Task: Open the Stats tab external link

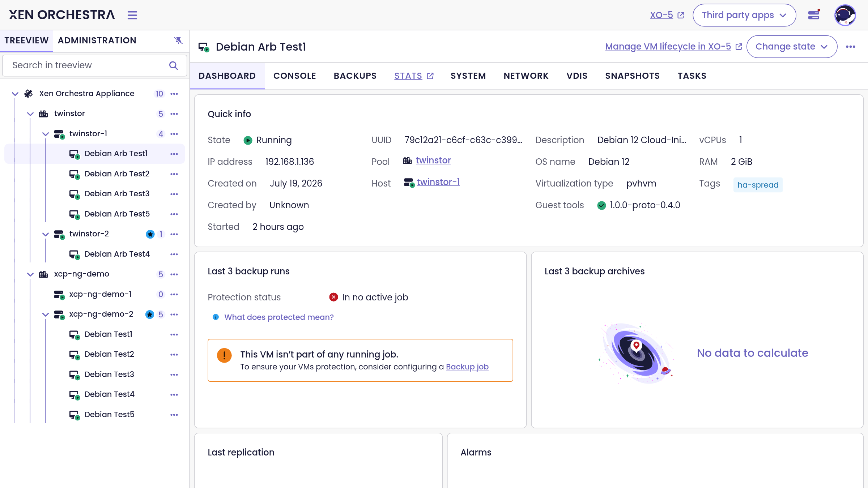Action: pyautogui.click(x=414, y=76)
